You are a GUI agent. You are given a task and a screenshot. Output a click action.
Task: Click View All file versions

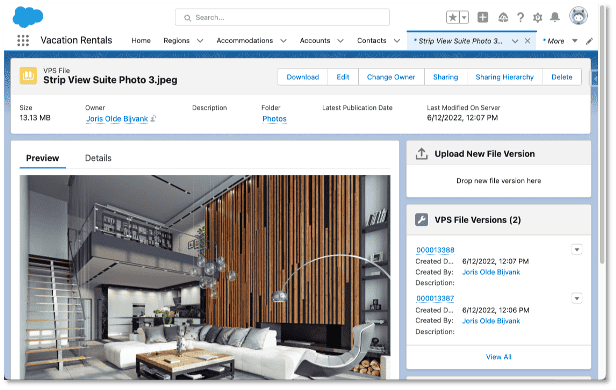(x=499, y=357)
